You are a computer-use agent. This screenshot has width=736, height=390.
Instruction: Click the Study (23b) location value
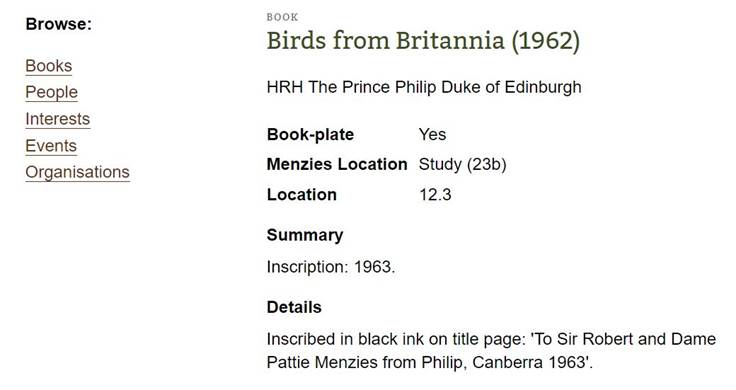[462, 164]
